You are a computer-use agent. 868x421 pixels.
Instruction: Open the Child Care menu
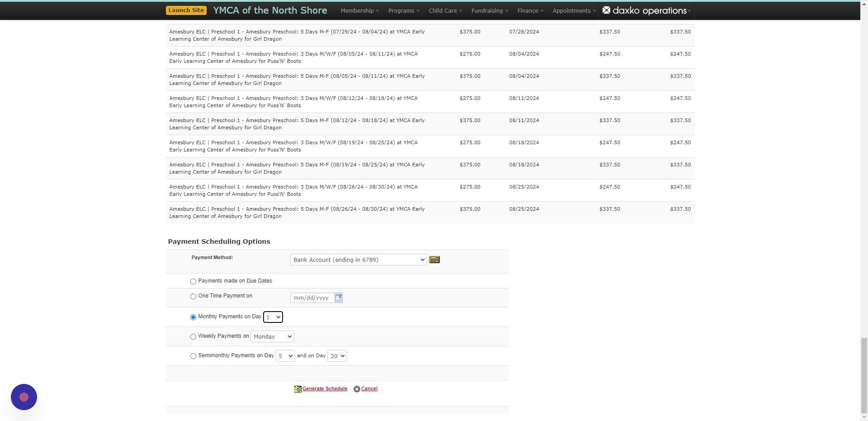pos(445,10)
